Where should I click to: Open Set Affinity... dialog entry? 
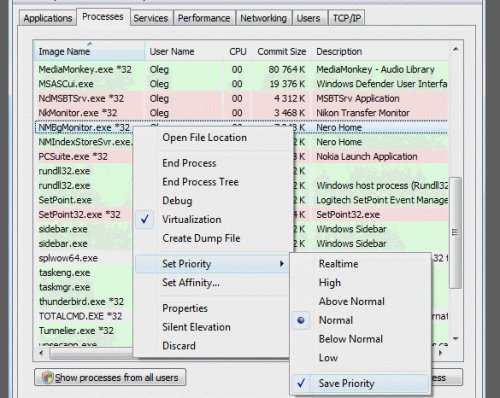pos(212,283)
